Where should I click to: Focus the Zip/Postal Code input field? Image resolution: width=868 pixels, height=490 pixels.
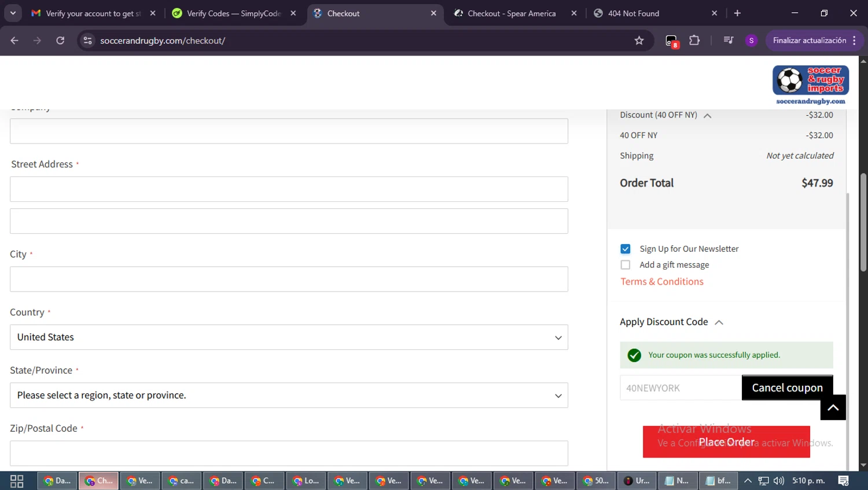click(289, 454)
